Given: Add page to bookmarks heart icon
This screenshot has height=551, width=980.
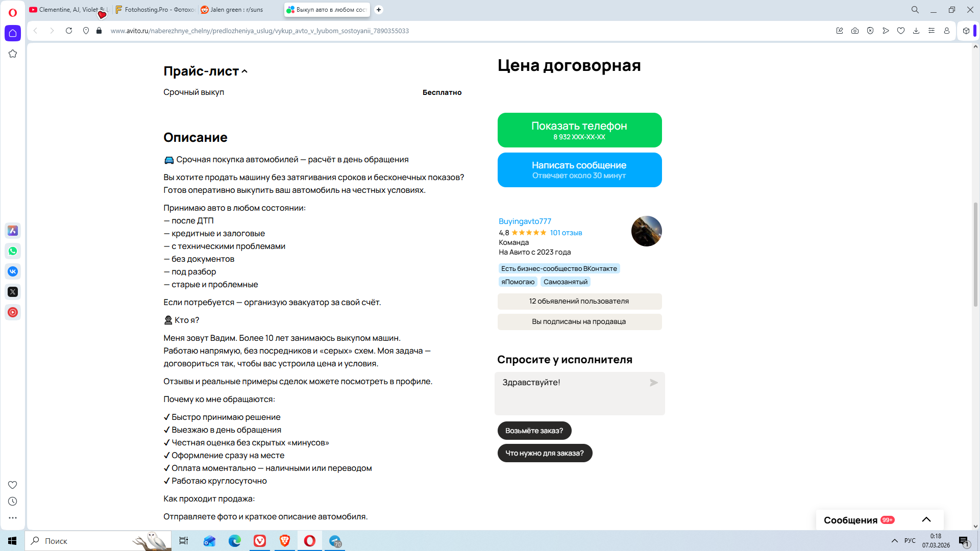Looking at the screenshot, I should (901, 31).
